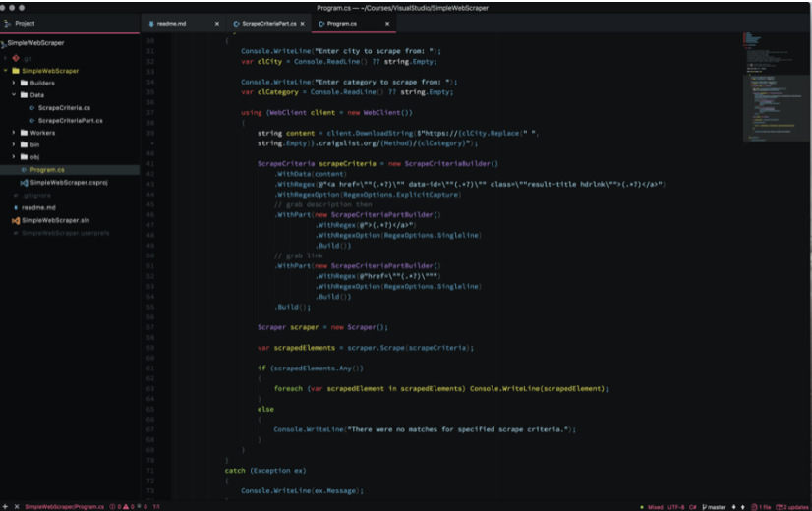Select SimpleWebScraper.userprefs in the tree
The width and height of the screenshot is (812, 511).
point(65,233)
